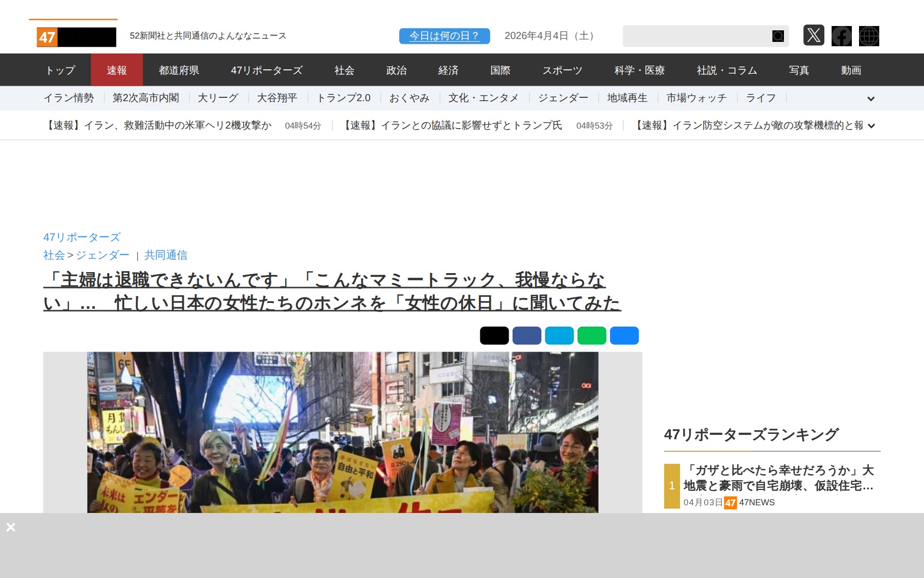Screen dimensions: 924x578
Task: Close the bottom ad banner
Action: point(11,527)
